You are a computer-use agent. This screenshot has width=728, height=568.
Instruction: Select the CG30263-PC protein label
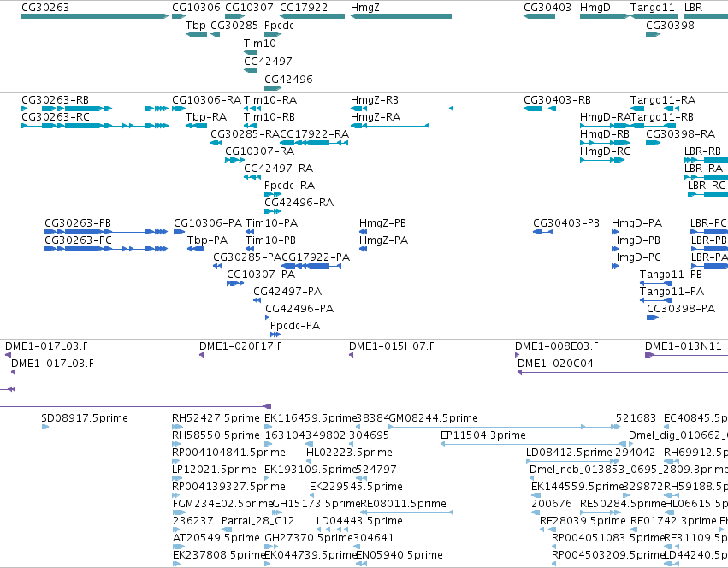click(78, 240)
